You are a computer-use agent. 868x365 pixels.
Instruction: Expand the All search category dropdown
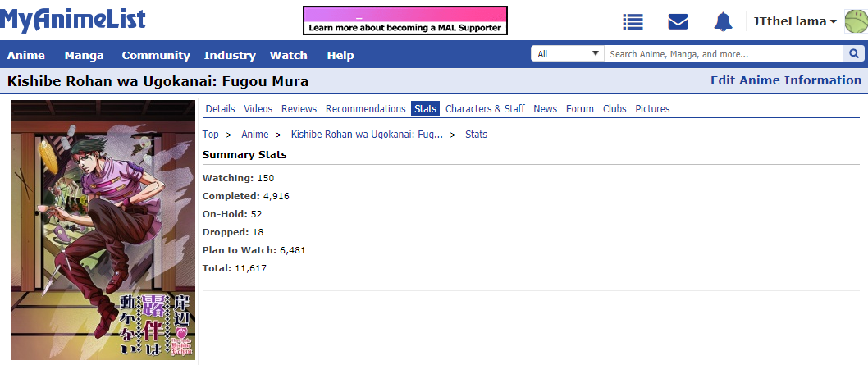click(568, 53)
